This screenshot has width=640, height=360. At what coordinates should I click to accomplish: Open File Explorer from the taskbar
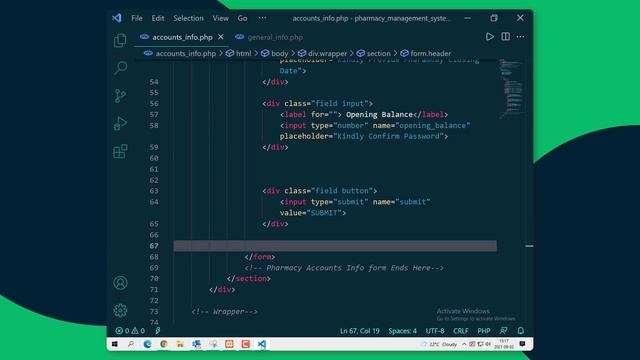pyautogui.click(x=180, y=344)
